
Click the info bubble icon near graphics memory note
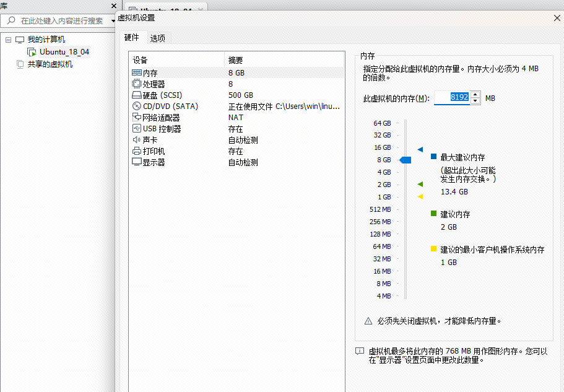pos(359,351)
